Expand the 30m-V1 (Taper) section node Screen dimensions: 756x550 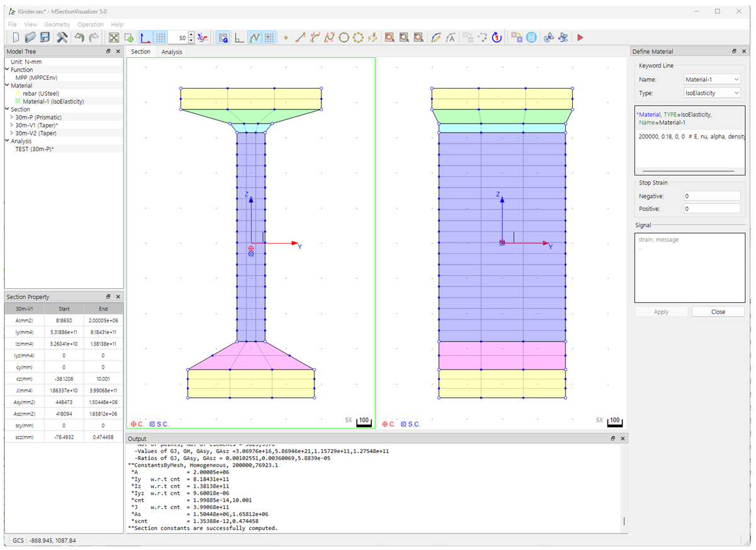tap(12, 125)
